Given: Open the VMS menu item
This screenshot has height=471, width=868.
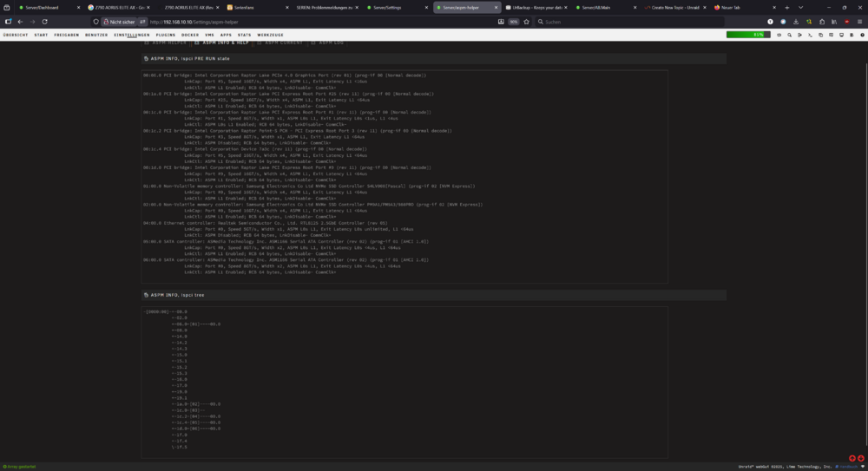Looking at the screenshot, I should pyautogui.click(x=209, y=35).
